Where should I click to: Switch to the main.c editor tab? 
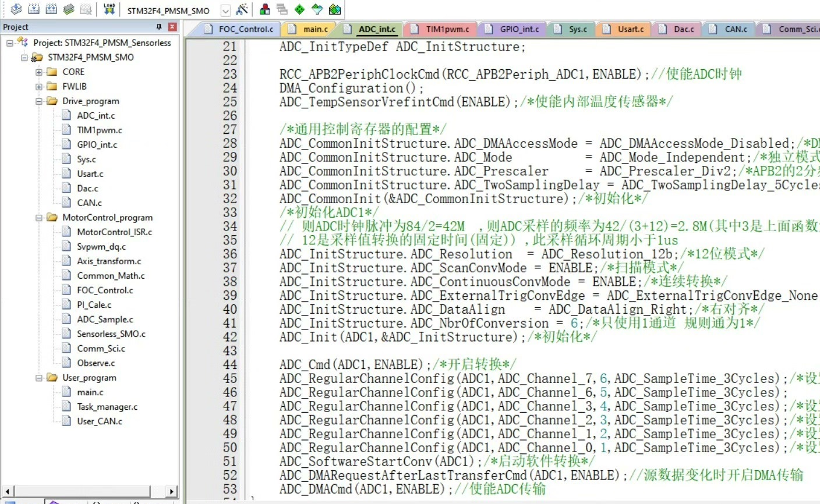point(310,29)
